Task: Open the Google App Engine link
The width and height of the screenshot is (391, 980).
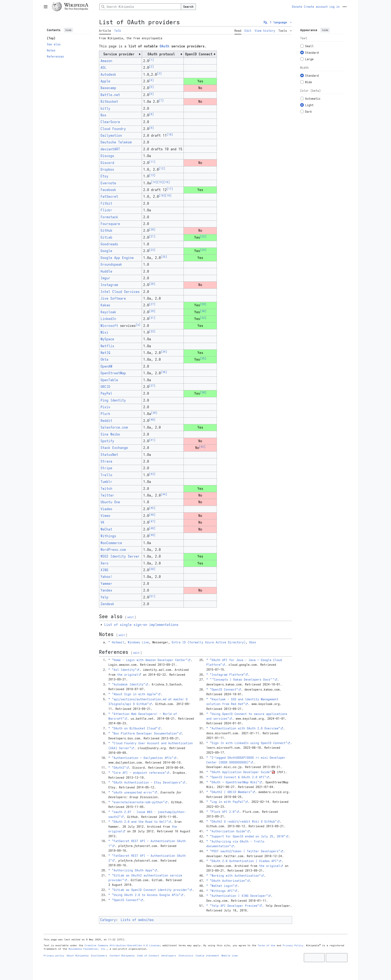Action: point(117,258)
